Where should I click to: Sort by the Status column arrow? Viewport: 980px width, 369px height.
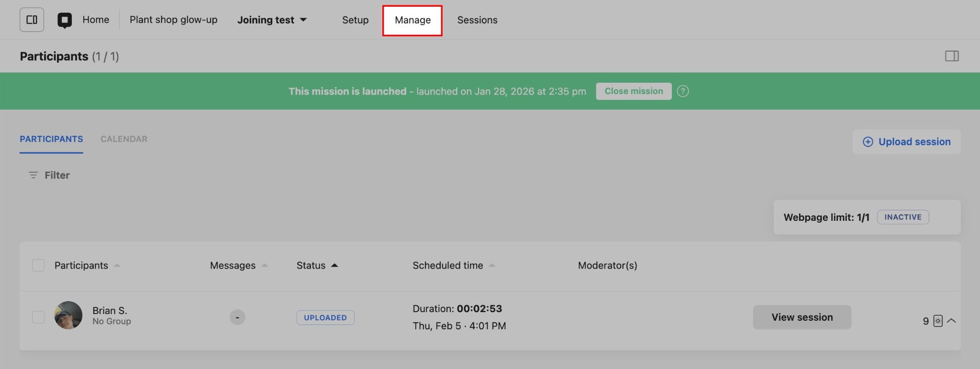334,265
